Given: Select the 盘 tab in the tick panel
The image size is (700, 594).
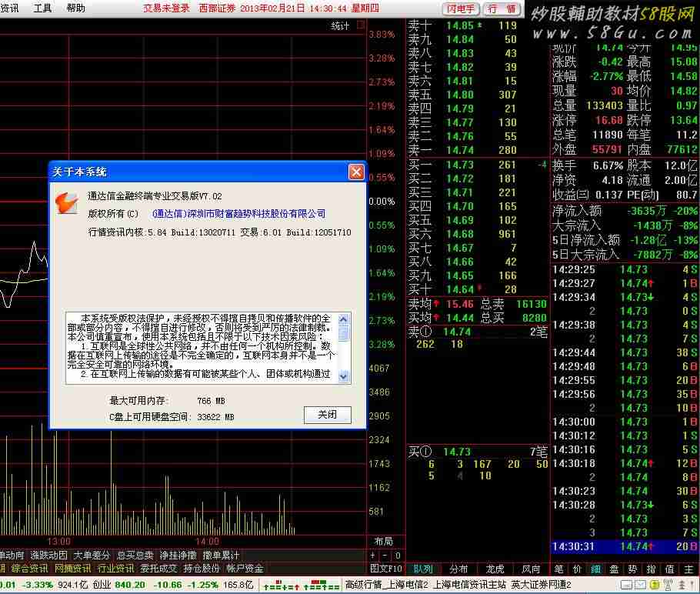Looking at the screenshot, I should [x=615, y=569].
